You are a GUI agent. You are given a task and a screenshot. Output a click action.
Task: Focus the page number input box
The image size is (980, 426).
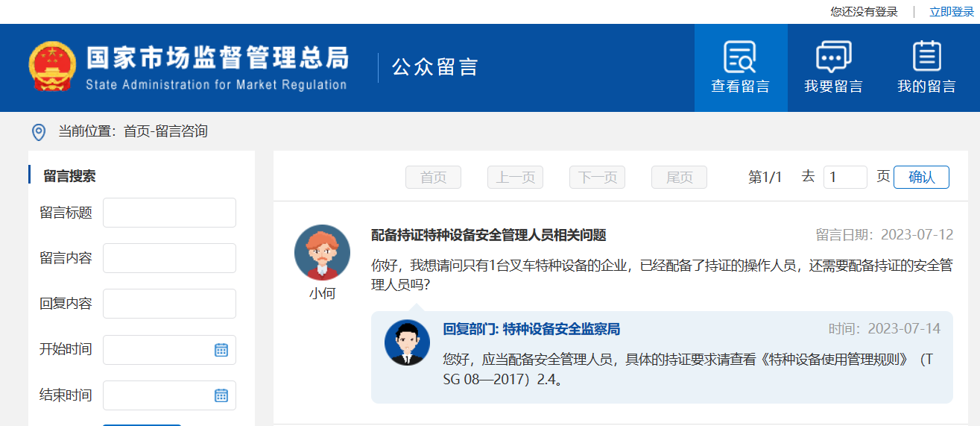pyautogui.click(x=845, y=177)
